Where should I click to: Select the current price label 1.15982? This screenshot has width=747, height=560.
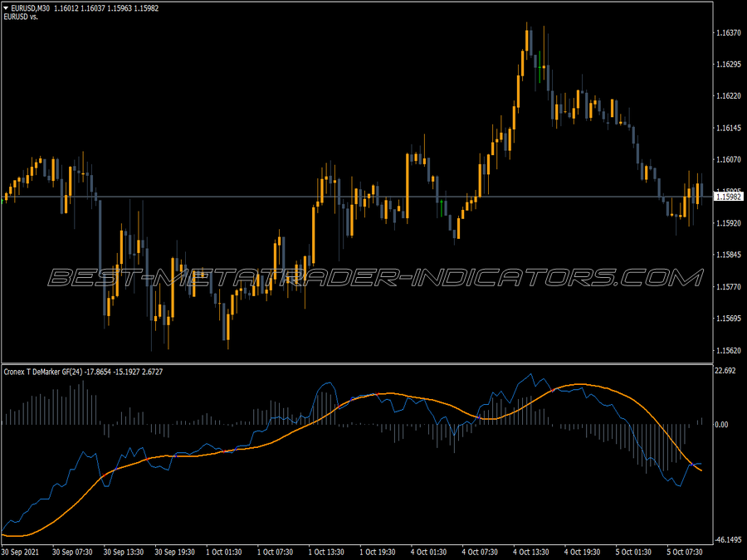(x=729, y=197)
